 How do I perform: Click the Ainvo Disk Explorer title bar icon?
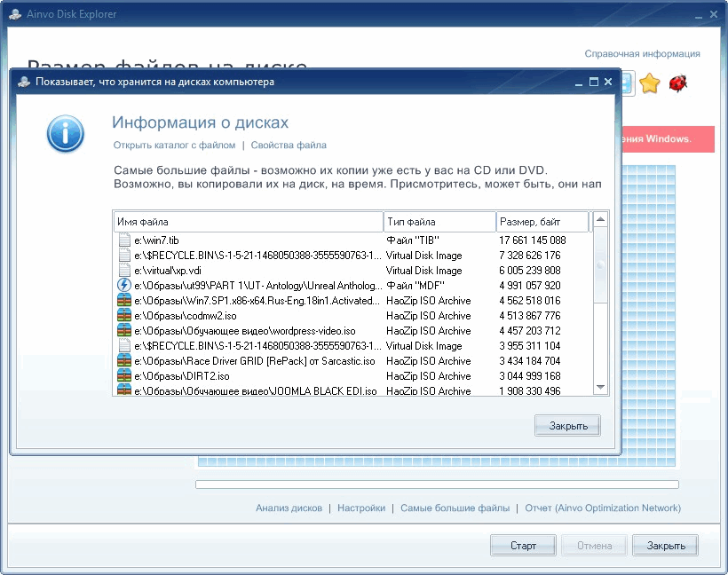[15, 14]
